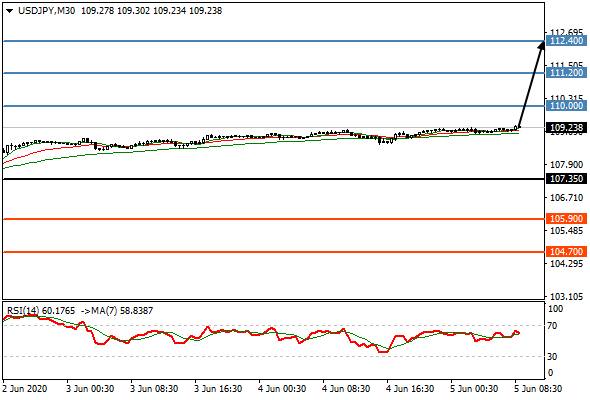Click the 3 Jun 16:30 time label
This screenshot has height=400, width=590.
click(218, 389)
